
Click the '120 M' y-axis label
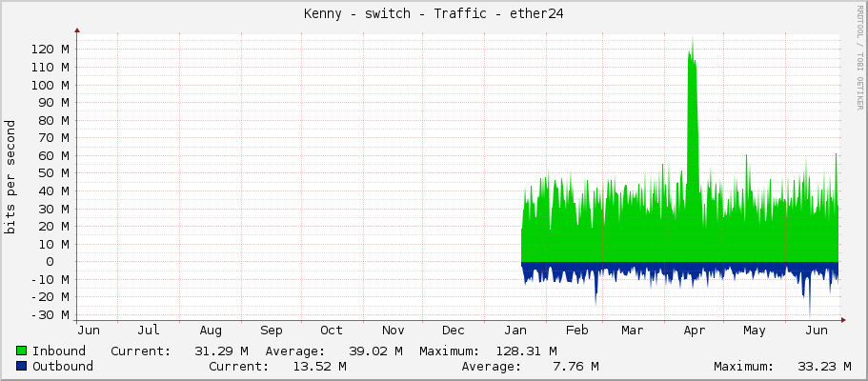tap(50, 50)
